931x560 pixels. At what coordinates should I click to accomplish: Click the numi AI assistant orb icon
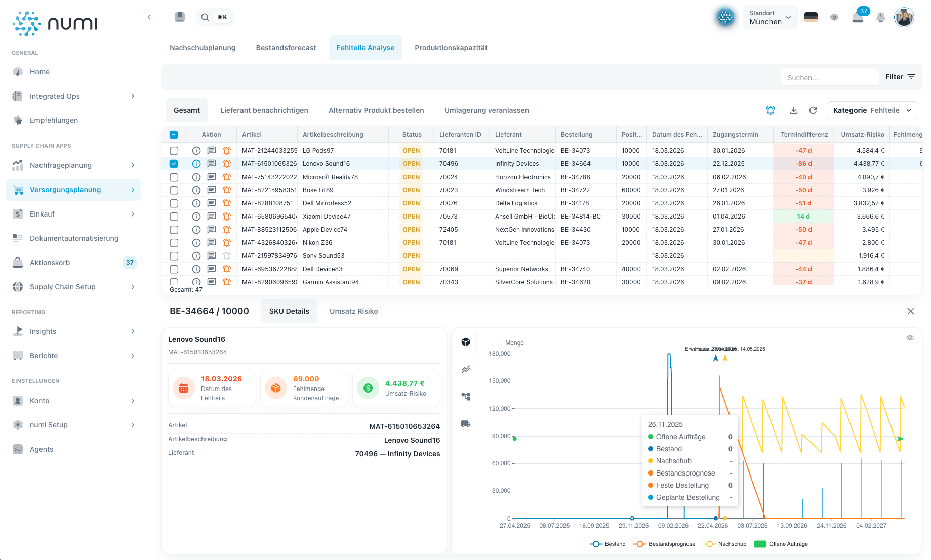coord(725,17)
